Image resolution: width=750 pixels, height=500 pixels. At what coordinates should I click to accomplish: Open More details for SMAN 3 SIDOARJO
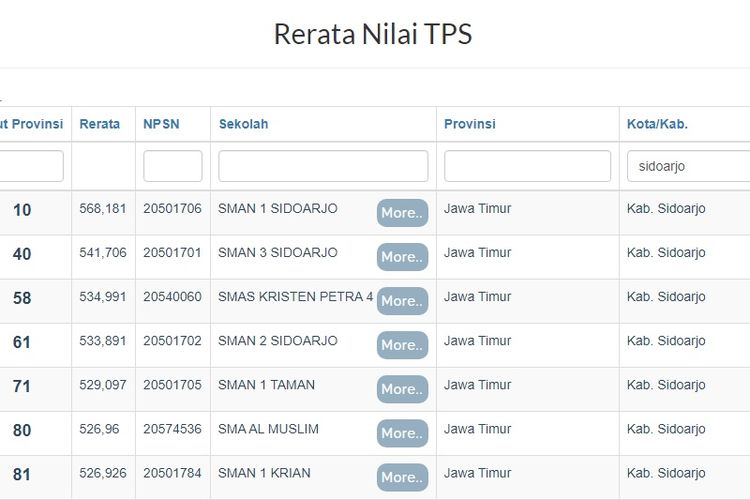[402, 257]
